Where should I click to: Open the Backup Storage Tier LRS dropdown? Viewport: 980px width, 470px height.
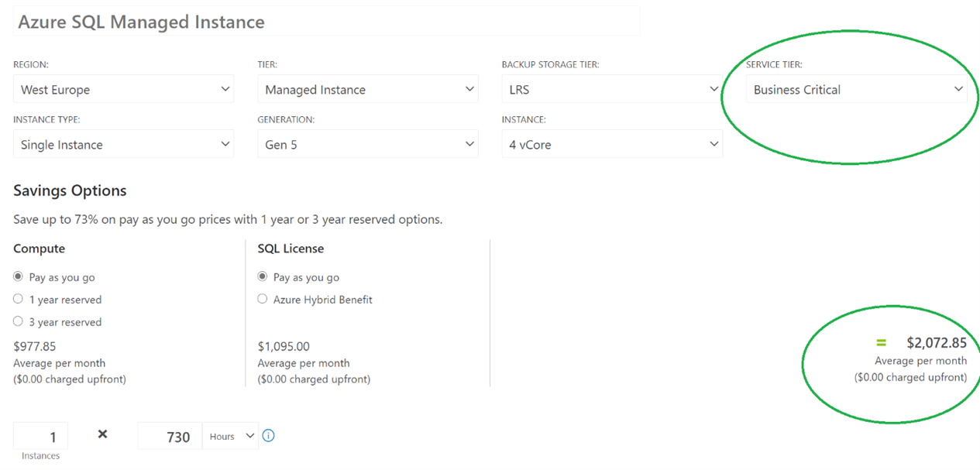612,90
